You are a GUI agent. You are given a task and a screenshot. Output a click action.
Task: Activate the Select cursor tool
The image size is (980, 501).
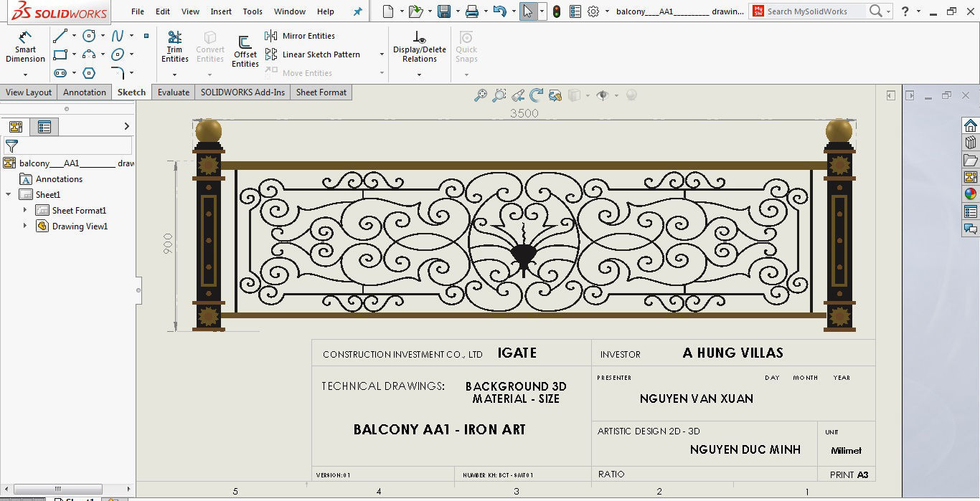(x=528, y=11)
